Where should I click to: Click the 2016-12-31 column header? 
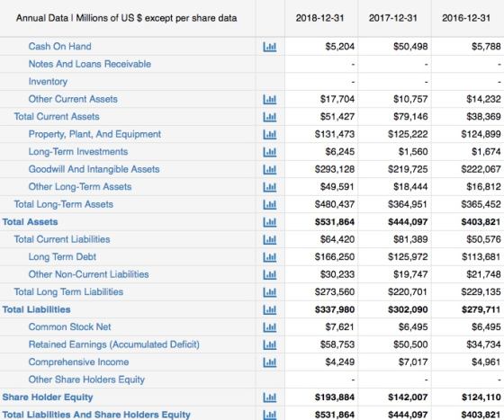[466, 18]
